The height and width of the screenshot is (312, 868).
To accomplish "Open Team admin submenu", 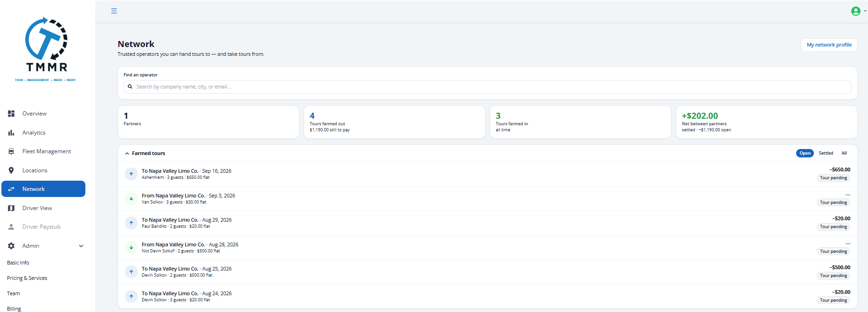I will coord(14,293).
